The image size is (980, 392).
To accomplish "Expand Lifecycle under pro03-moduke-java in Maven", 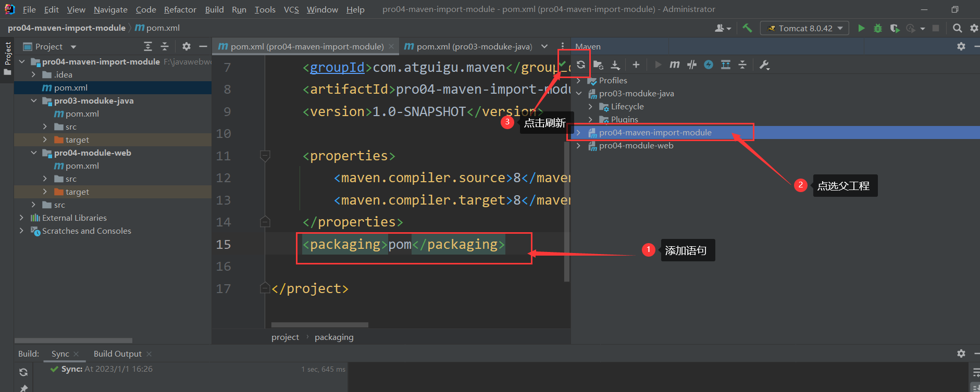I will click(x=590, y=106).
